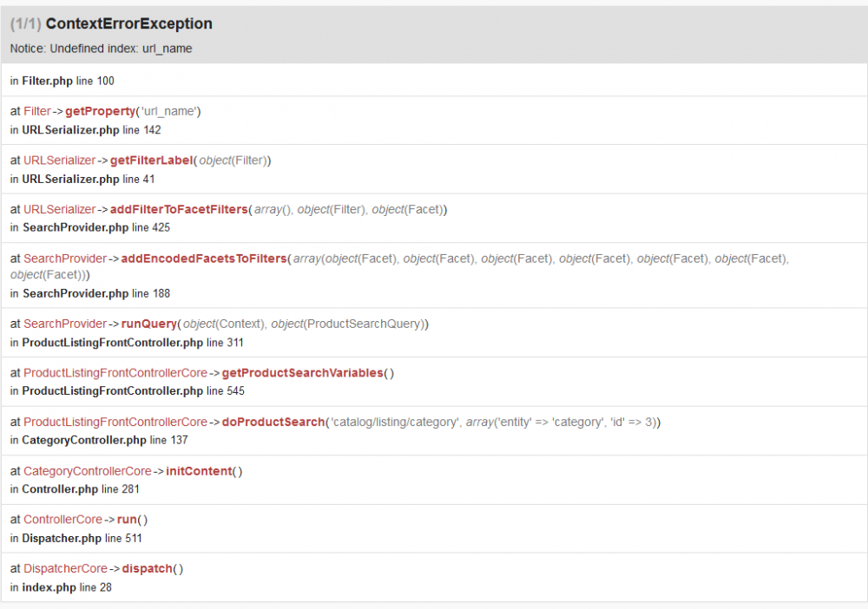Click the doProductSearch method name
The image size is (868, 609).
272,422
